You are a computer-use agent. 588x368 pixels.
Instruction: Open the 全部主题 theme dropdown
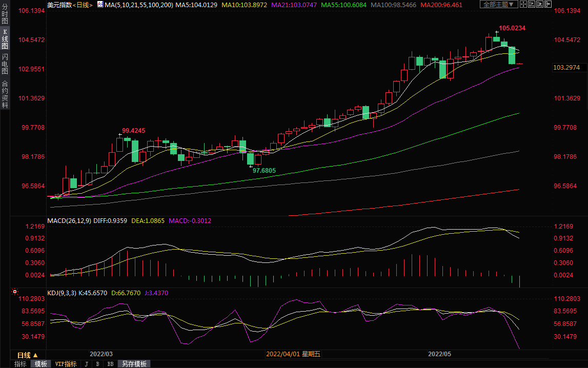[x=498, y=4]
